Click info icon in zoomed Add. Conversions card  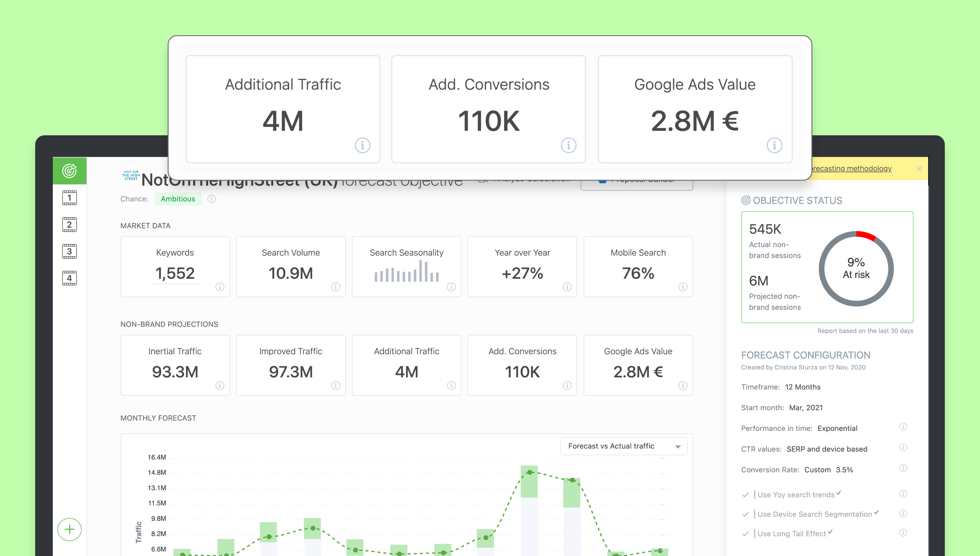point(568,145)
